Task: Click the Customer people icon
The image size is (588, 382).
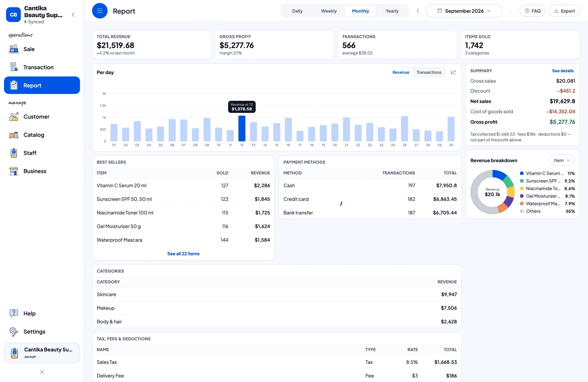Action: pos(14,117)
